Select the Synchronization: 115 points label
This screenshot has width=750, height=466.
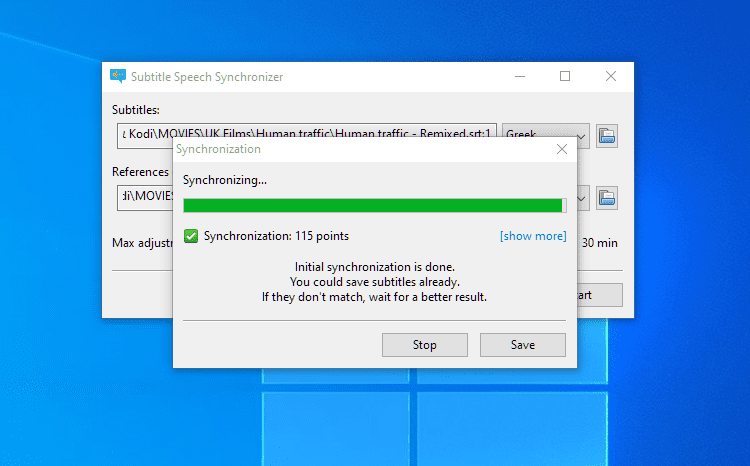pyautogui.click(x=276, y=236)
